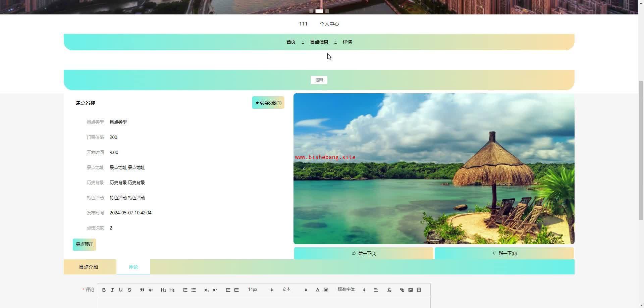Click the opening time value 9:00
The height and width of the screenshot is (308, 644).
[x=114, y=152]
